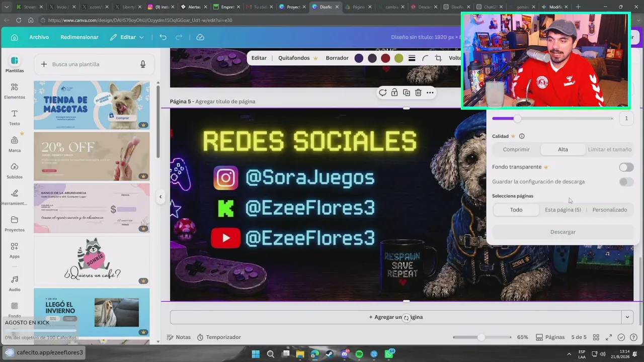
Task: Undo the last action
Action: tap(163, 37)
